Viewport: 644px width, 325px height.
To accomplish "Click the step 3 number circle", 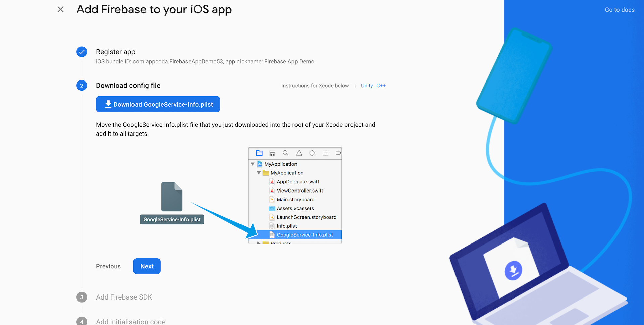I will point(82,297).
